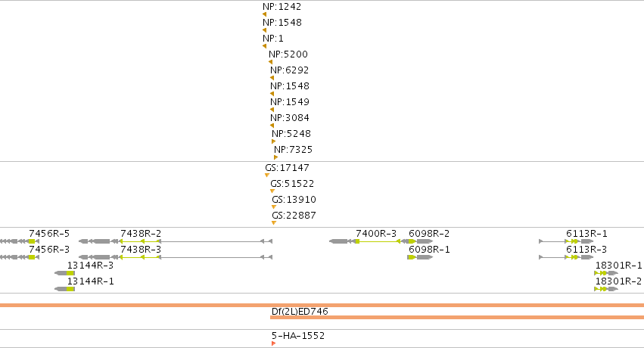644x348 pixels.
Task: Click the gene glyph under 13144R-1
Action: click(x=64, y=289)
